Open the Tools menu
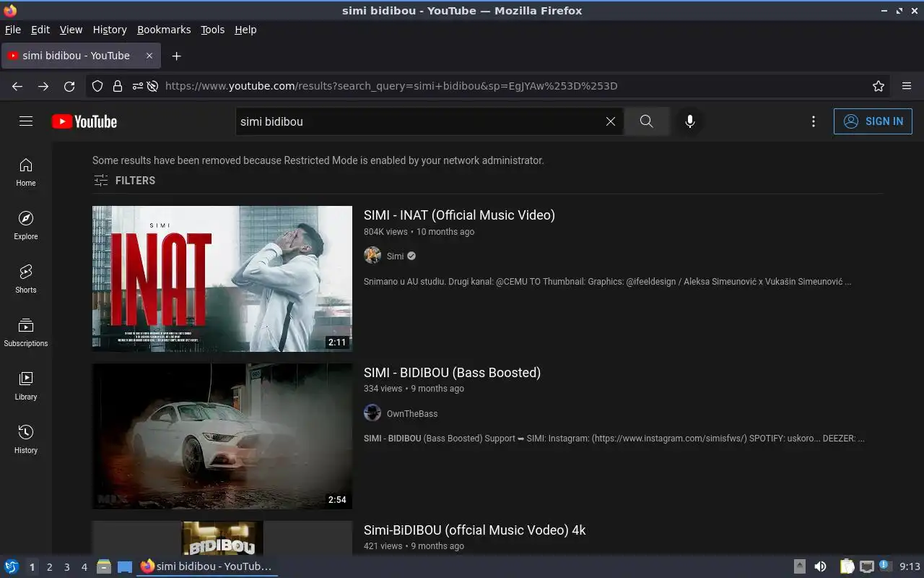The height and width of the screenshot is (578, 924). 213,30
